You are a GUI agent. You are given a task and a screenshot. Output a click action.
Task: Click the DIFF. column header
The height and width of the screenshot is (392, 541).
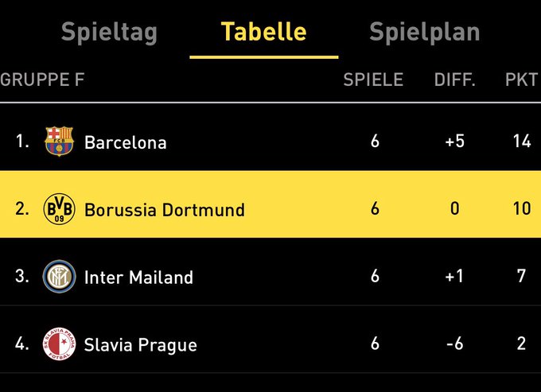455,80
